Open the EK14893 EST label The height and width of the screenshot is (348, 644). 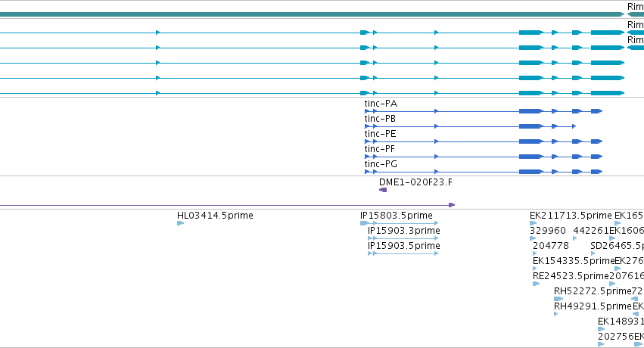click(621, 322)
